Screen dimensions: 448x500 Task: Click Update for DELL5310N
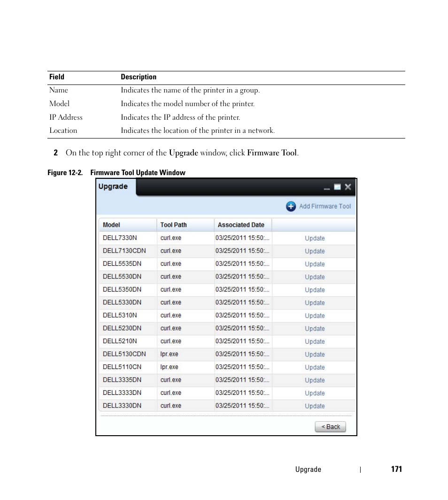[x=314, y=315]
